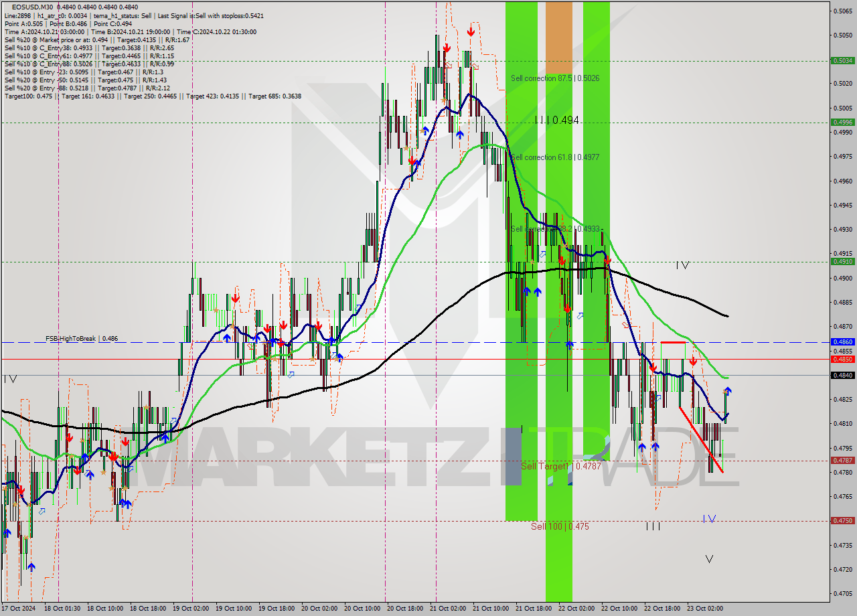The width and height of the screenshot is (857, 616).
Task: Select 'Sell correction 38.2 | 0.4933' label
Action: 555,229
